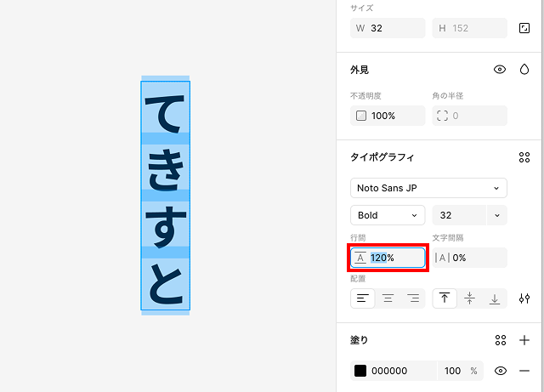Hide the 000000 fill using eye icon
The image size is (544, 392).
501,371
